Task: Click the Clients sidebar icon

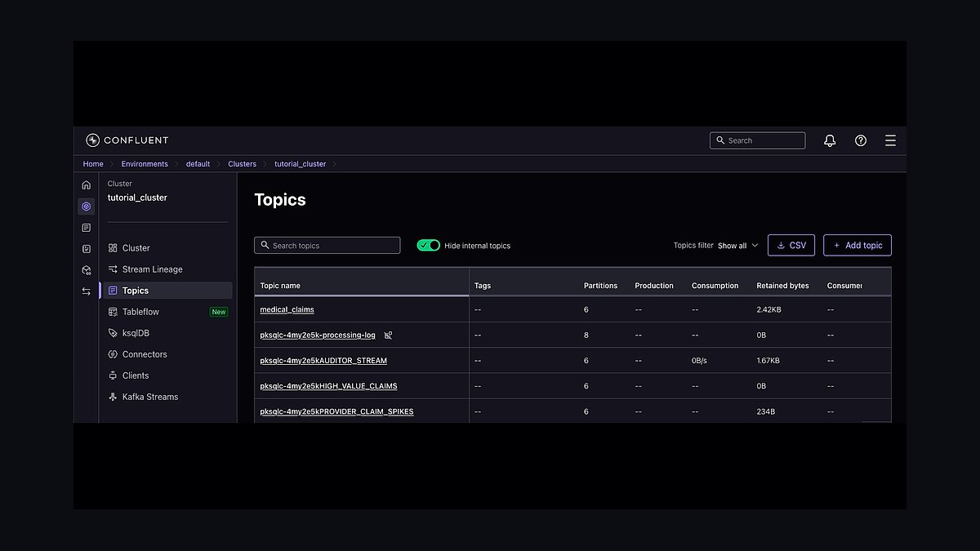Action: (114, 375)
